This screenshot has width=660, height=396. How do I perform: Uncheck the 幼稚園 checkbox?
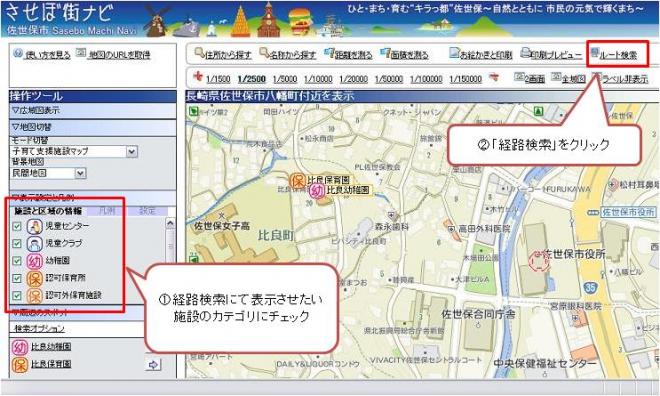coord(17,261)
